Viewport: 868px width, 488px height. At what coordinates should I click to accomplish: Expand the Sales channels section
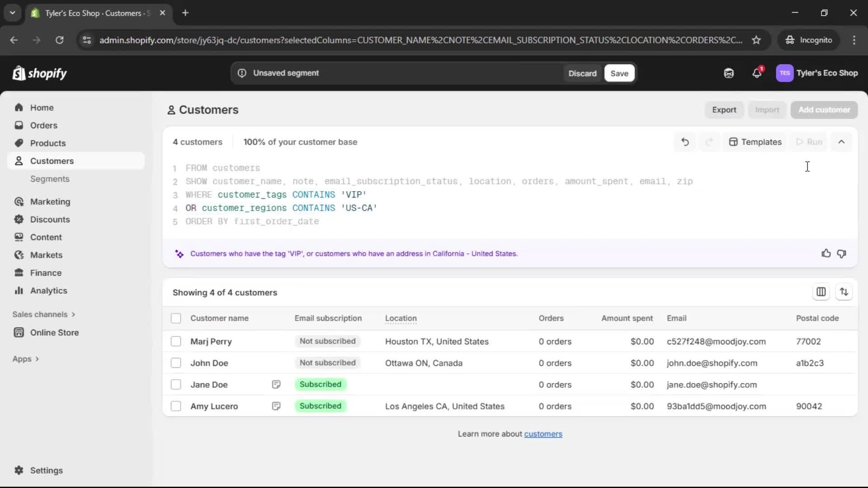[x=43, y=314]
